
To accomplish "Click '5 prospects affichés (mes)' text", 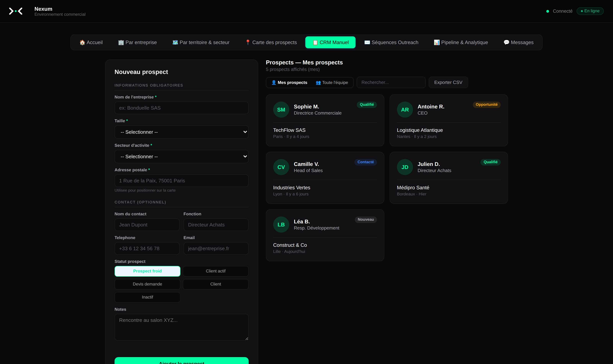I will point(293,69).
